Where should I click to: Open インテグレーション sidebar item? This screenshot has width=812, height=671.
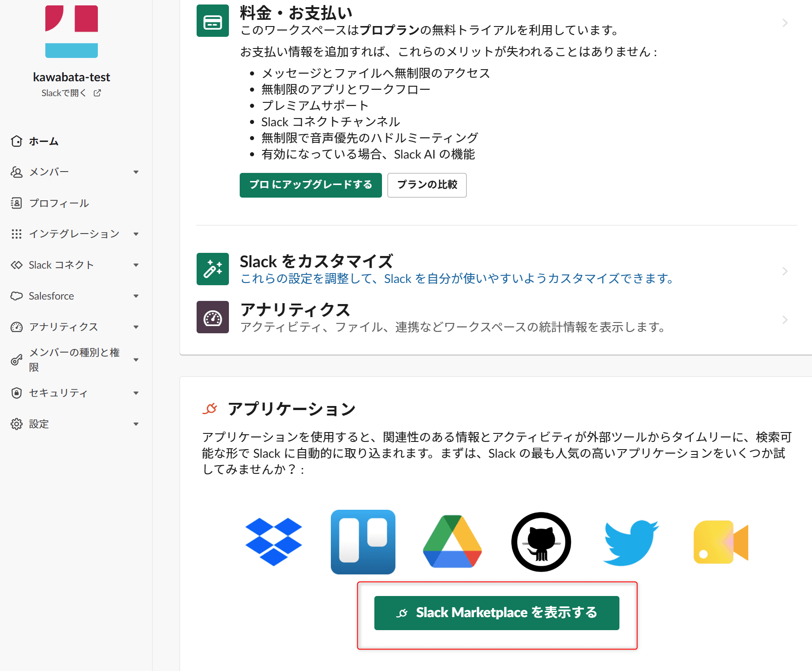[x=74, y=234]
